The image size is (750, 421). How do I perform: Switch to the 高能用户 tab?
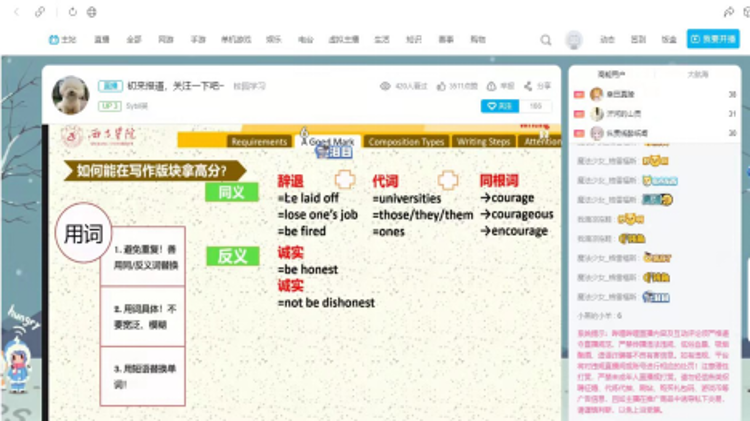(610, 74)
